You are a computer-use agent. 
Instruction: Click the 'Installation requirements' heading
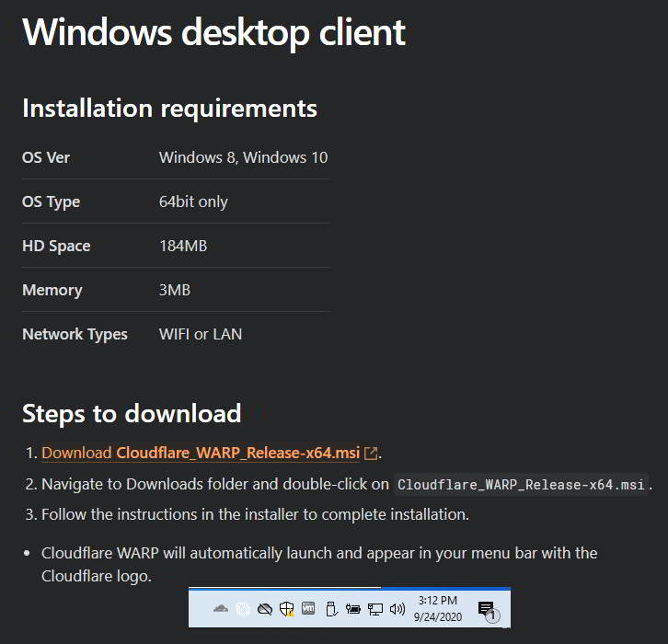click(169, 109)
